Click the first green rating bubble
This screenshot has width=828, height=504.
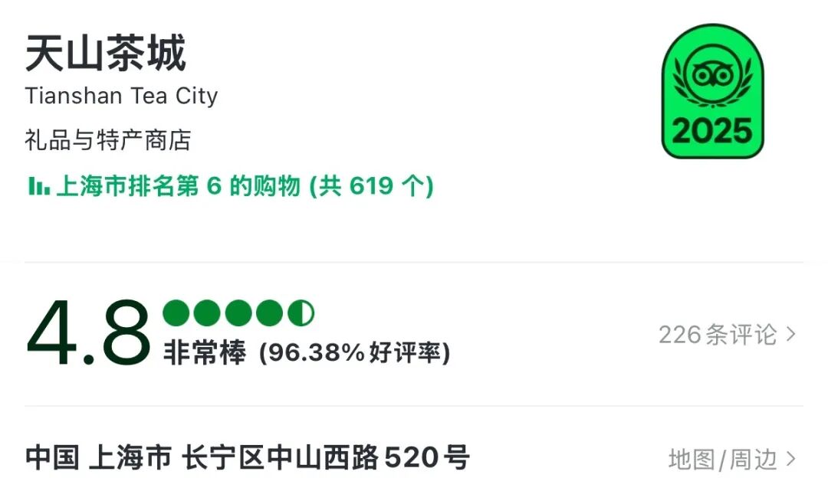point(176,313)
